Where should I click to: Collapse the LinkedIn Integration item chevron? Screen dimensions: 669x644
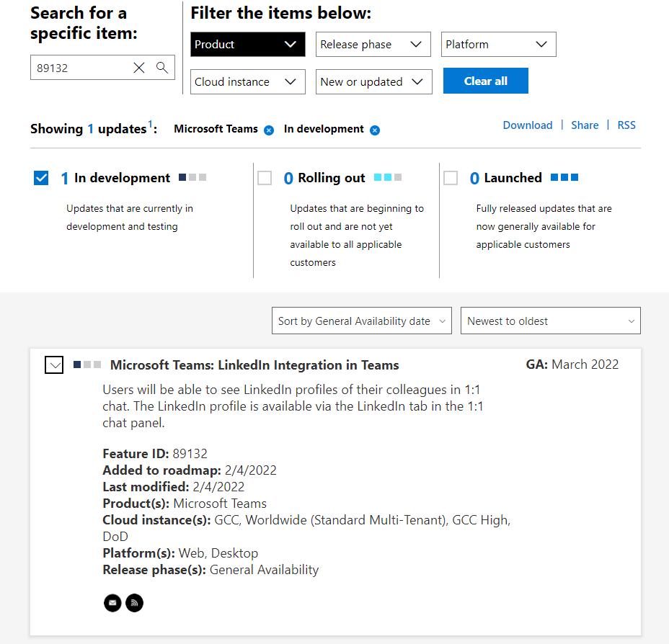point(54,365)
